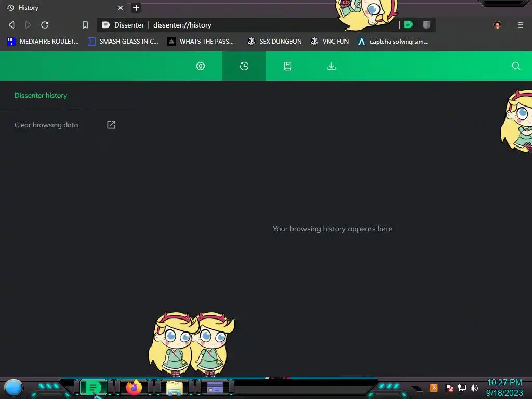The image size is (532, 399).
Task: Open the Start orb
Action: pyautogui.click(x=13, y=388)
